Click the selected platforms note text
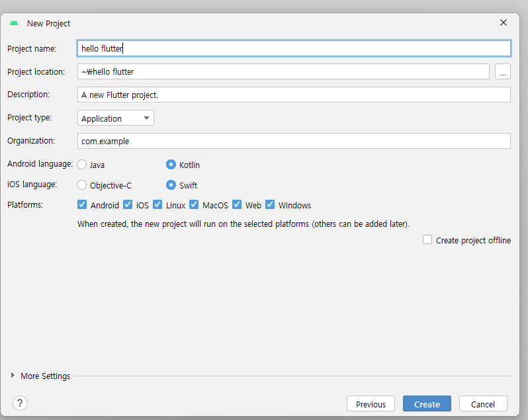528x420 pixels. (x=243, y=224)
